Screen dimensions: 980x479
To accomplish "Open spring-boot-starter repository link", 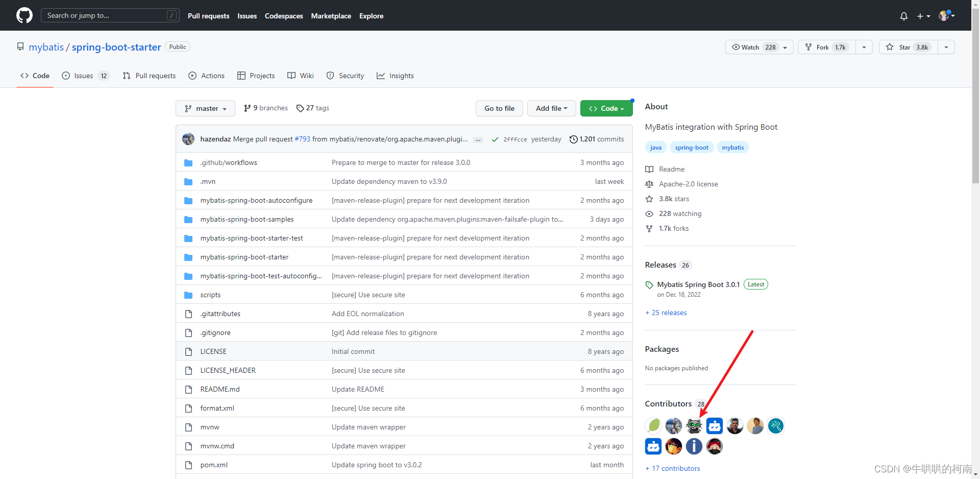I will (x=116, y=47).
